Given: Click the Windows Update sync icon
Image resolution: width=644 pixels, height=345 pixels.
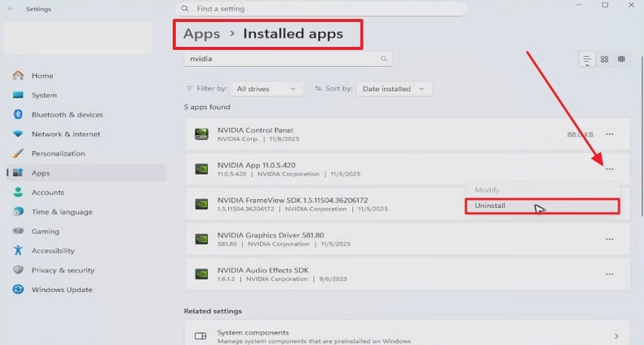Looking at the screenshot, I should point(17,290).
